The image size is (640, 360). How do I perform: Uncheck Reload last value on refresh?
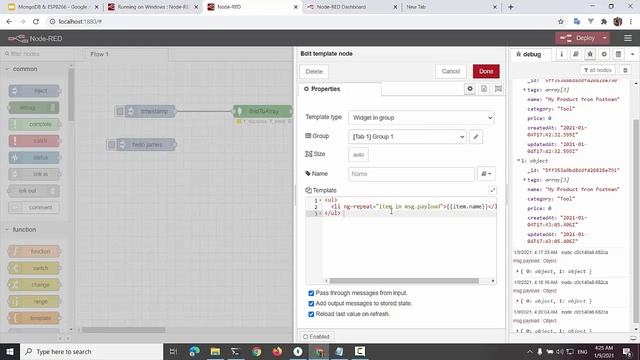pyautogui.click(x=311, y=314)
